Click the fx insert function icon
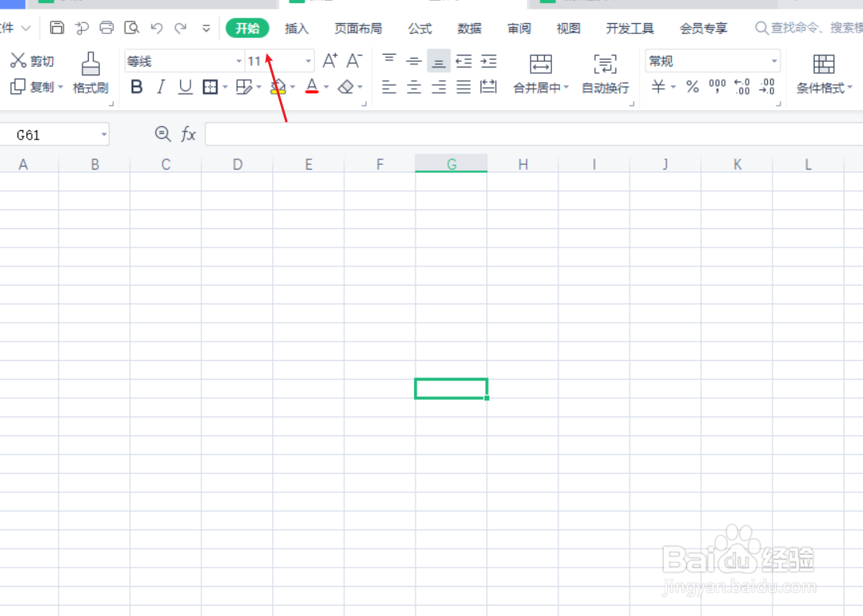 click(x=188, y=134)
